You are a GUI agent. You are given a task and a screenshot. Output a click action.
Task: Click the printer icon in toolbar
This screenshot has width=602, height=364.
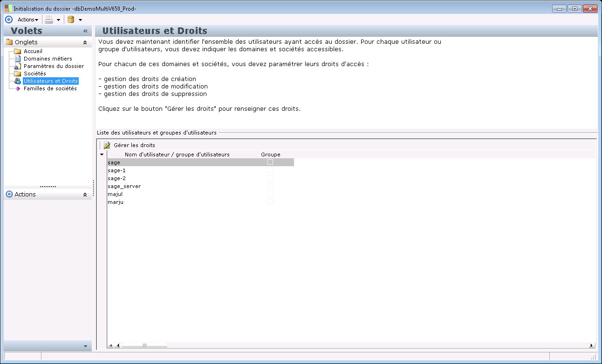pos(49,20)
